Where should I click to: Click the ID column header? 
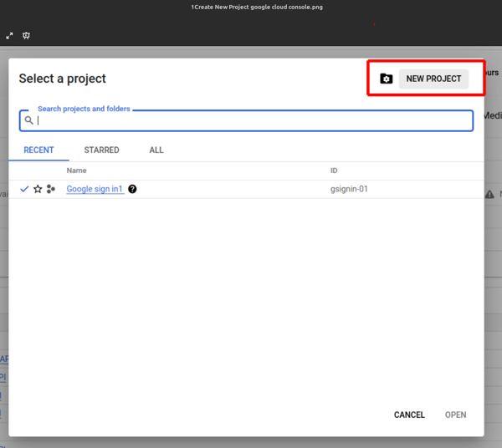(334, 171)
